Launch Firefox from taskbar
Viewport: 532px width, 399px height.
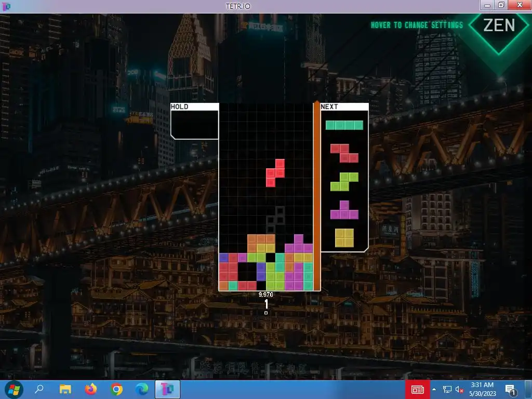pyautogui.click(x=90, y=390)
